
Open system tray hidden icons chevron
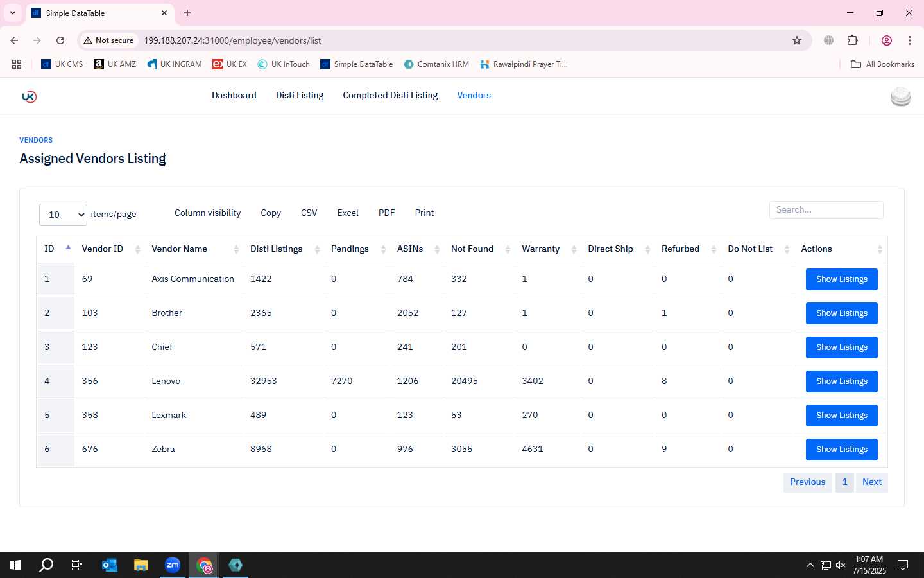point(810,565)
